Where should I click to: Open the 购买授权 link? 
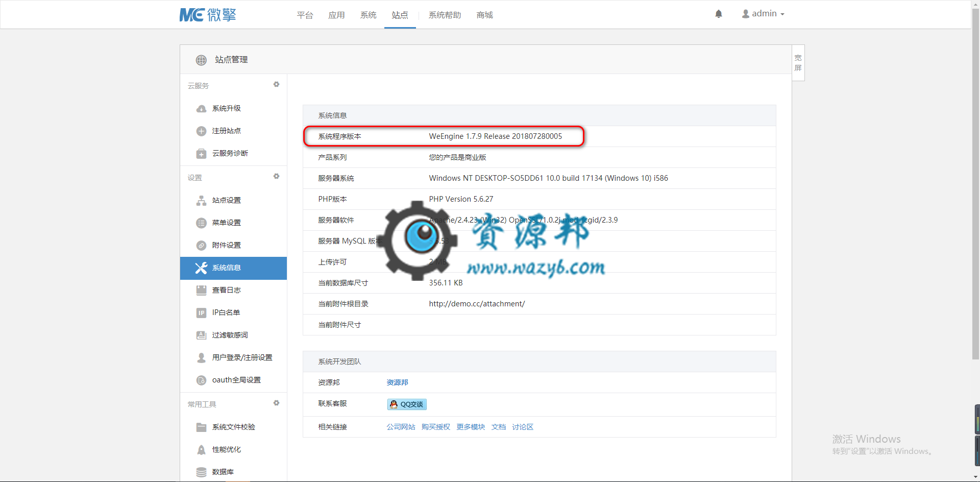tap(436, 427)
